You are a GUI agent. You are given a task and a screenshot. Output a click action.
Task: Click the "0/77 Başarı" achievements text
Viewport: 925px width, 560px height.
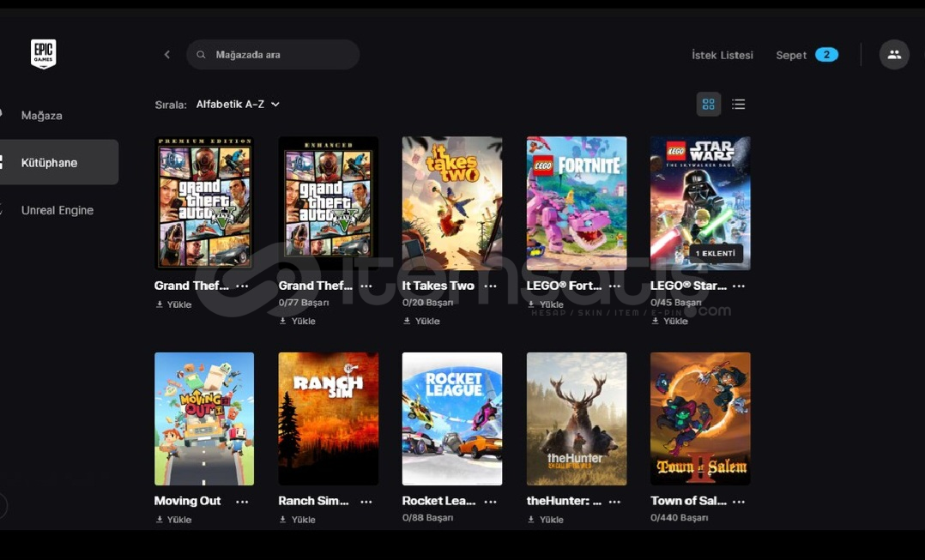point(304,303)
